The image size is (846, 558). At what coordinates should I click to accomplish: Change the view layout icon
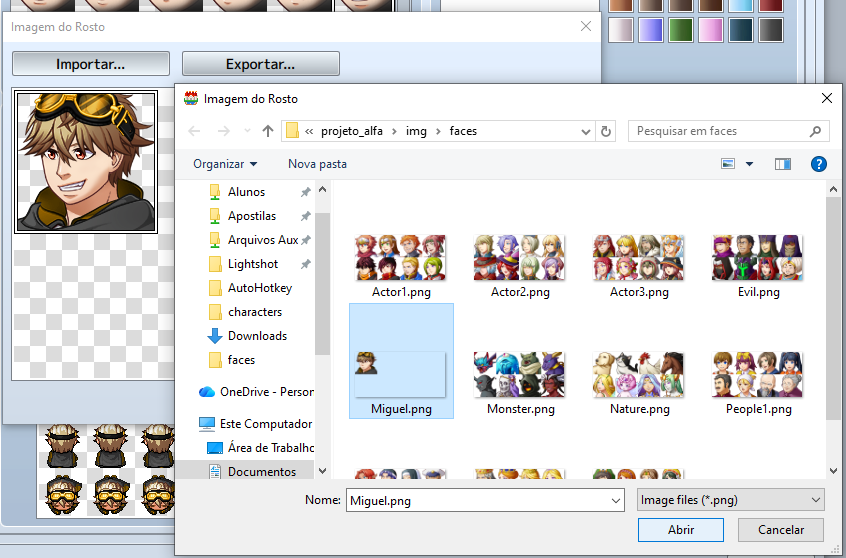pyautogui.click(x=728, y=164)
